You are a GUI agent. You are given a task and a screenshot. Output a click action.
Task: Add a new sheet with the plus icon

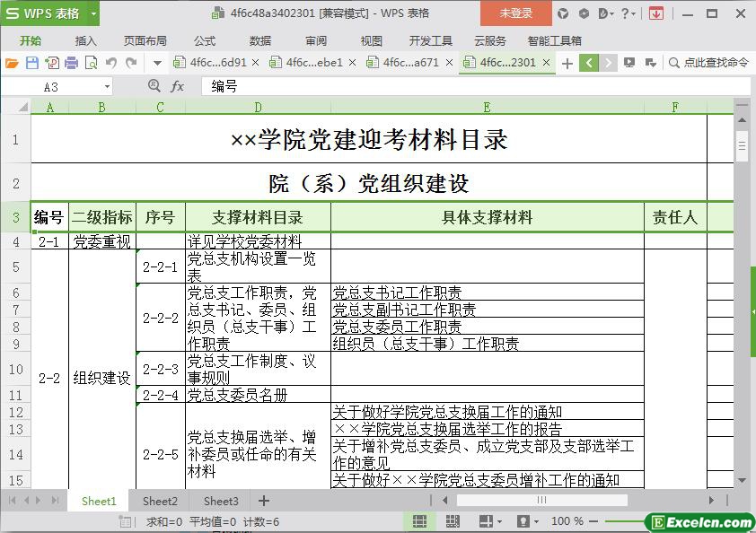(264, 501)
